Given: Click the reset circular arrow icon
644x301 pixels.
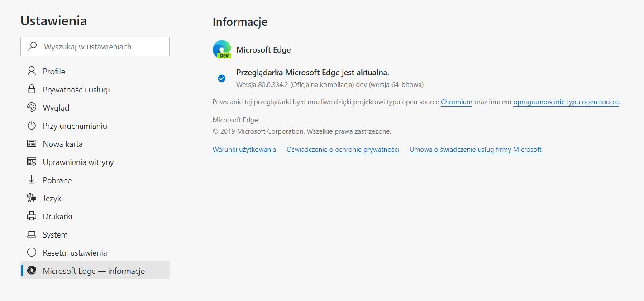Looking at the screenshot, I should 31,252.
